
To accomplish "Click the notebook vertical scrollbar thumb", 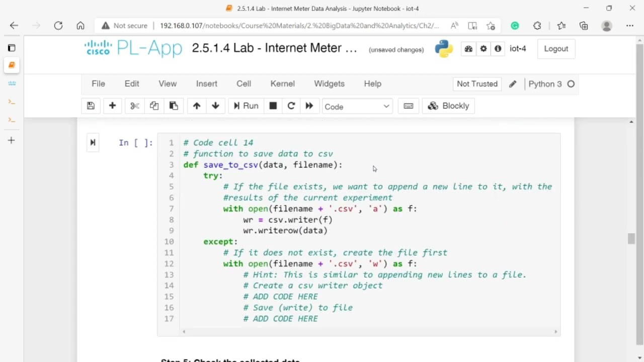I will point(631,238).
